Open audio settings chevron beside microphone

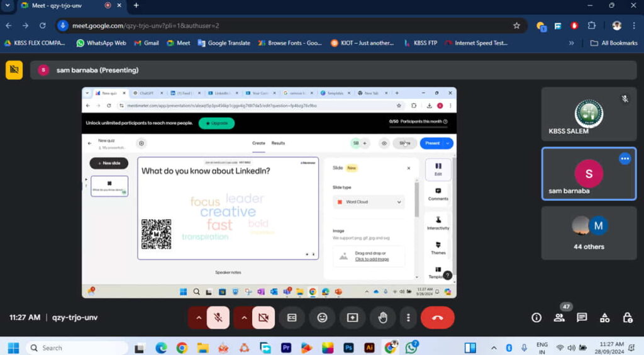pyautogui.click(x=199, y=318)
